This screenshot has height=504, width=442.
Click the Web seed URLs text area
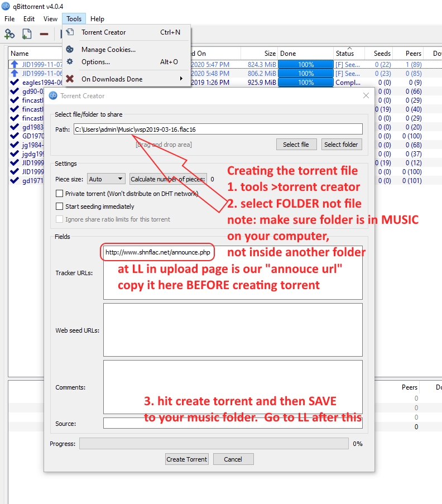coord(233,330)
